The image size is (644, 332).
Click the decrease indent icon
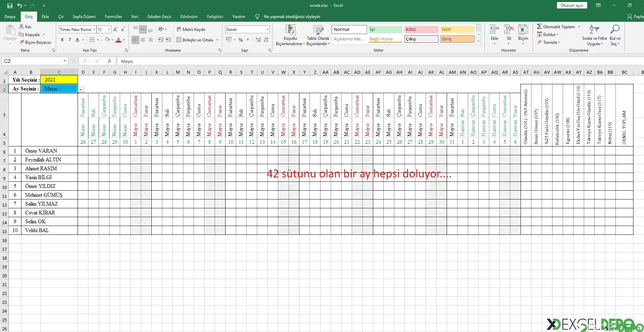point(161,40)
